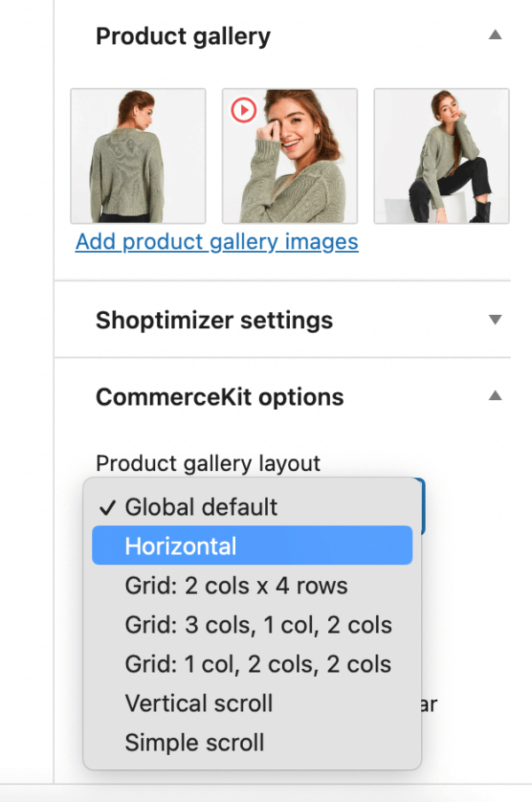The width and height of the screenshot is (532, 802).
Task: Expand the Shoptimizer settings section
Action: pyautogui.click(x=495, y=321)
